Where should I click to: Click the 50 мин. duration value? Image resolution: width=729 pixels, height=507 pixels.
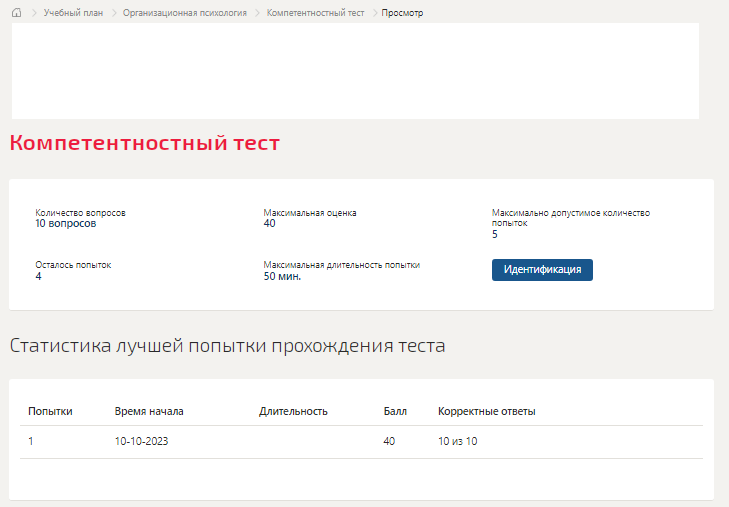[x=282, y=277]
